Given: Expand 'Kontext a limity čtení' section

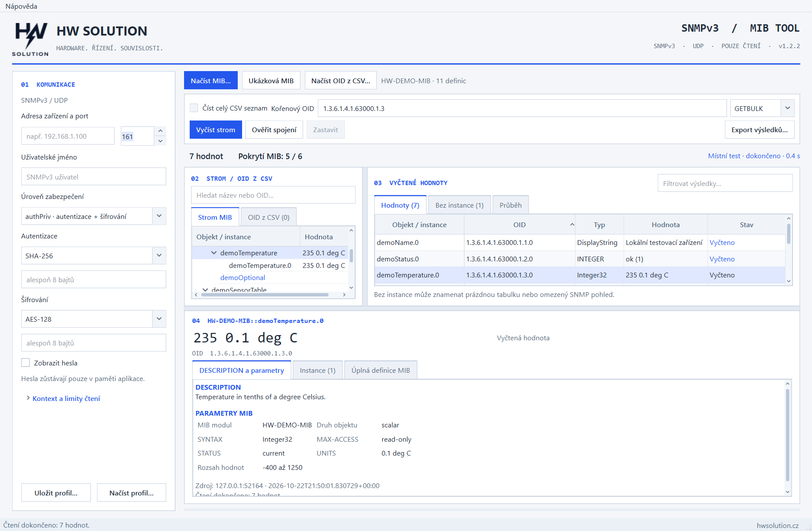Looking at the screenshot, I should (x=63, y=398).
